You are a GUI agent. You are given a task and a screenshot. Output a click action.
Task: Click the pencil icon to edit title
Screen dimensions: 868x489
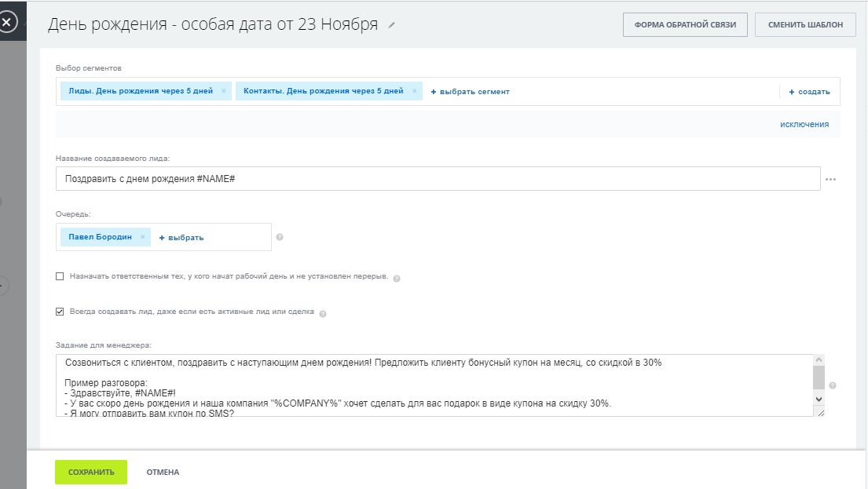click(x=392, y=25)
